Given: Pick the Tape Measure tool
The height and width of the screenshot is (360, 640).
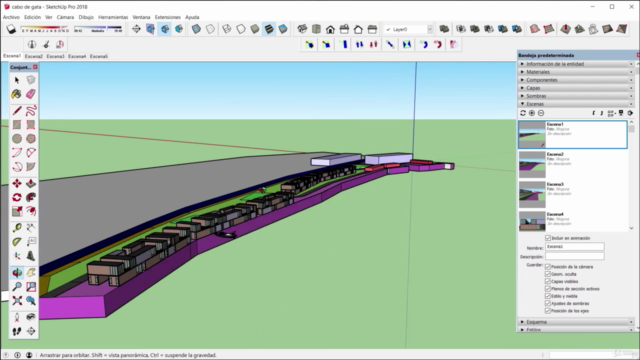Looking at the screenshot, I should pyautogui.click(x=17, y=228).
